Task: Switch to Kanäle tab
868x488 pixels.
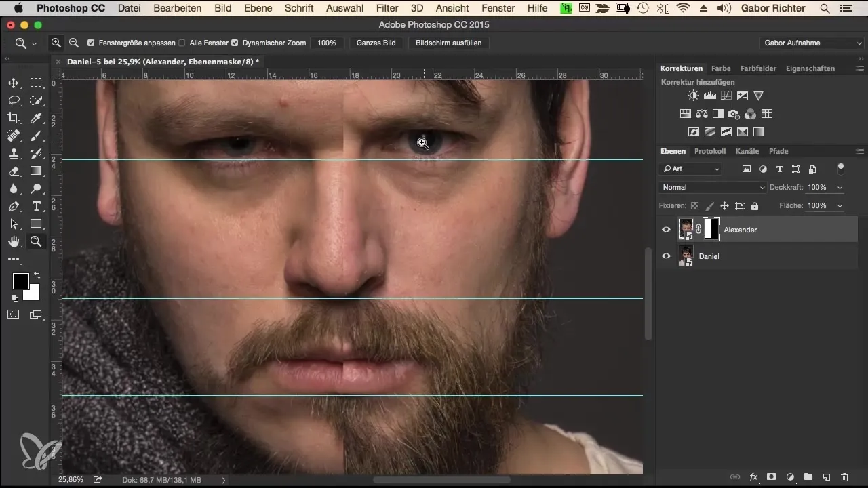Action: pyautogui.click(x=747, y=151)
